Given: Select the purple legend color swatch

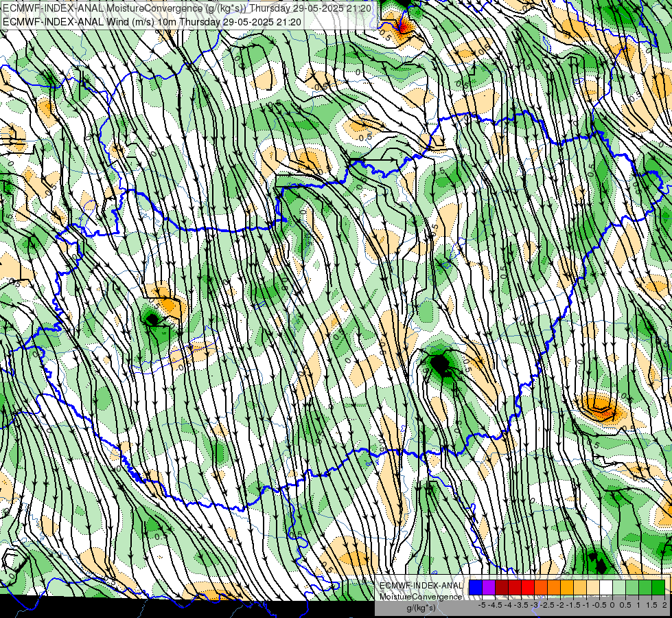Looking at the screenshot, I should tap(489, 587).
